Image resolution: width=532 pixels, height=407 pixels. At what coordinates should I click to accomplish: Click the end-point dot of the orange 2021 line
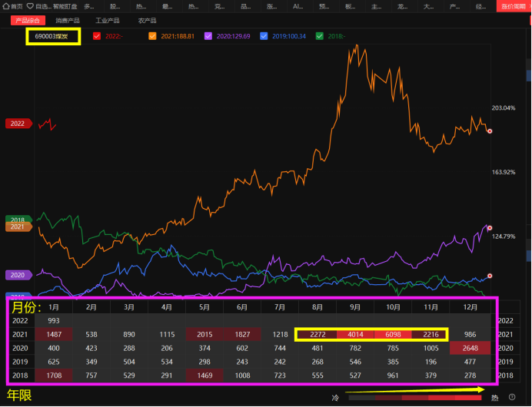pyautogui.click(x=490, y=131)
